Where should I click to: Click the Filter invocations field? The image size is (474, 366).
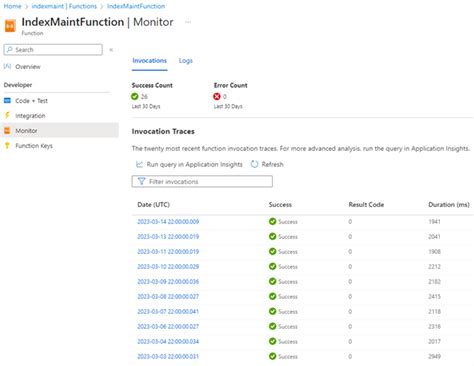pos(202,181)
